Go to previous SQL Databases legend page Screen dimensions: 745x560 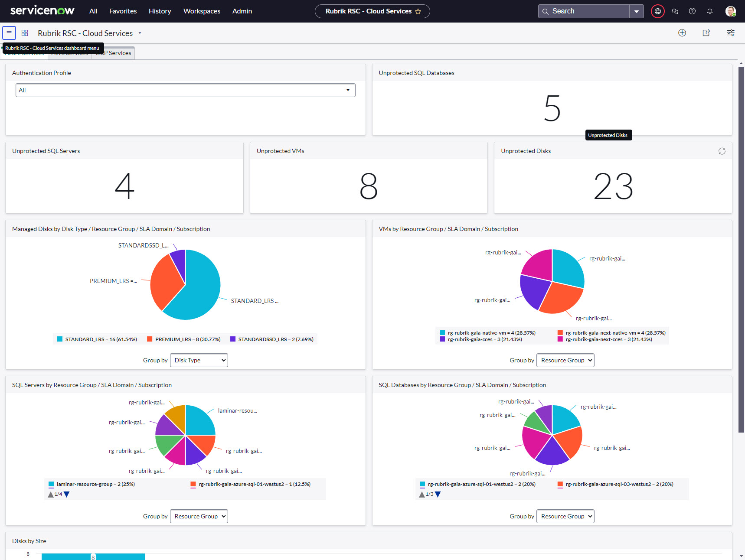pyautogui.click(x=422, y=494)
